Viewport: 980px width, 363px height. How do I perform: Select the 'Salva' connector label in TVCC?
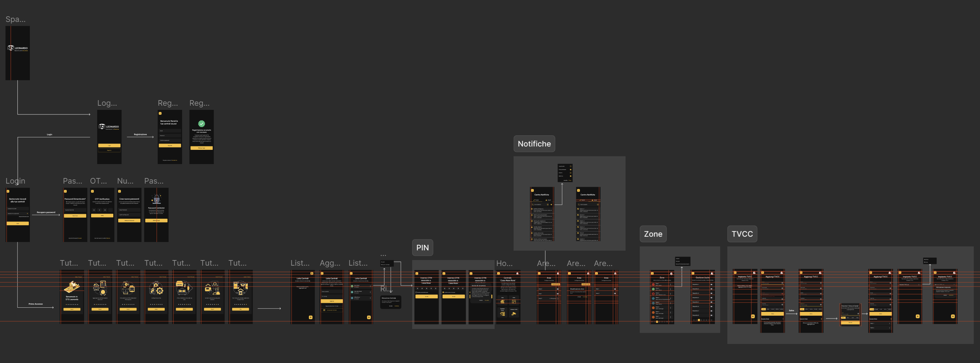click(x=791, y=310)
